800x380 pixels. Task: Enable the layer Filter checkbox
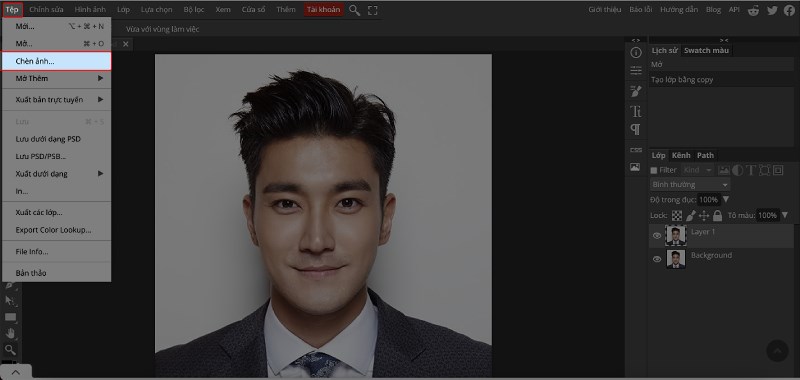click(654, 170)
